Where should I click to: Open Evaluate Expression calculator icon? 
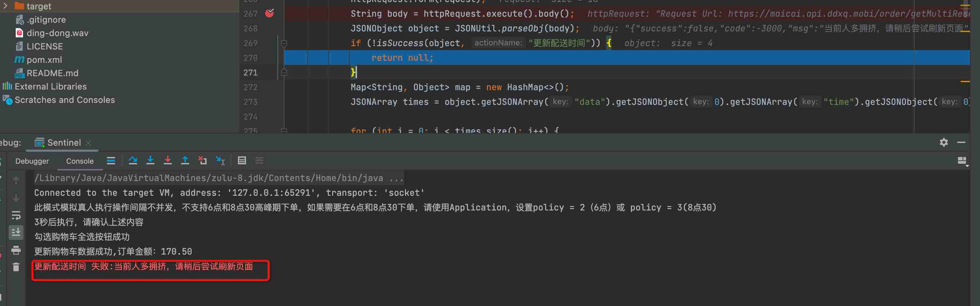click(242, 160)
